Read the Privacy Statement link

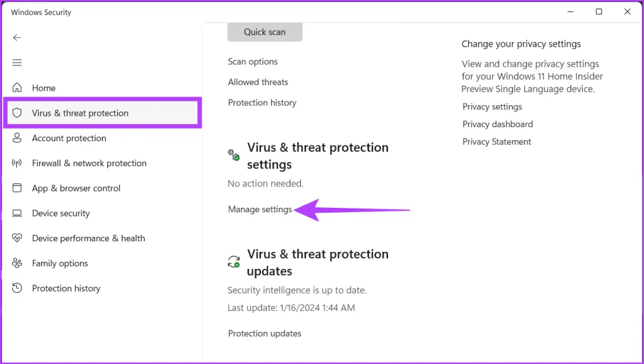pos(497,142)
